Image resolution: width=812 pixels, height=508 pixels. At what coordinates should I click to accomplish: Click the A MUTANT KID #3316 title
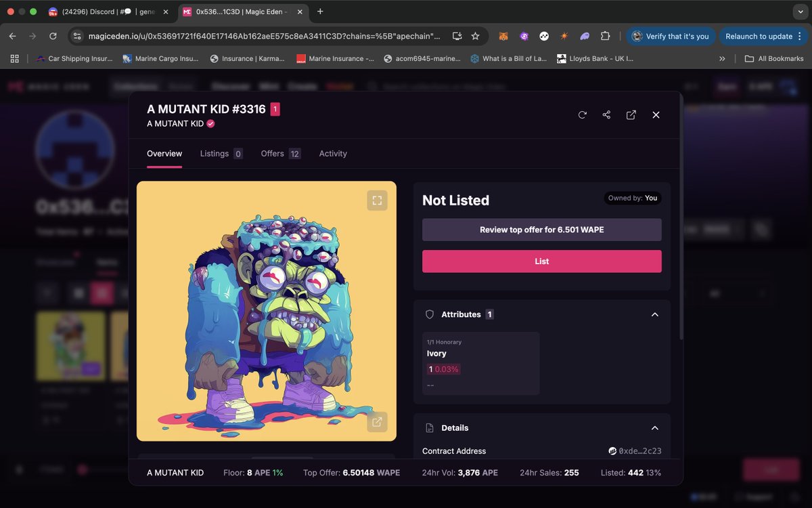[x=206, y=109]
